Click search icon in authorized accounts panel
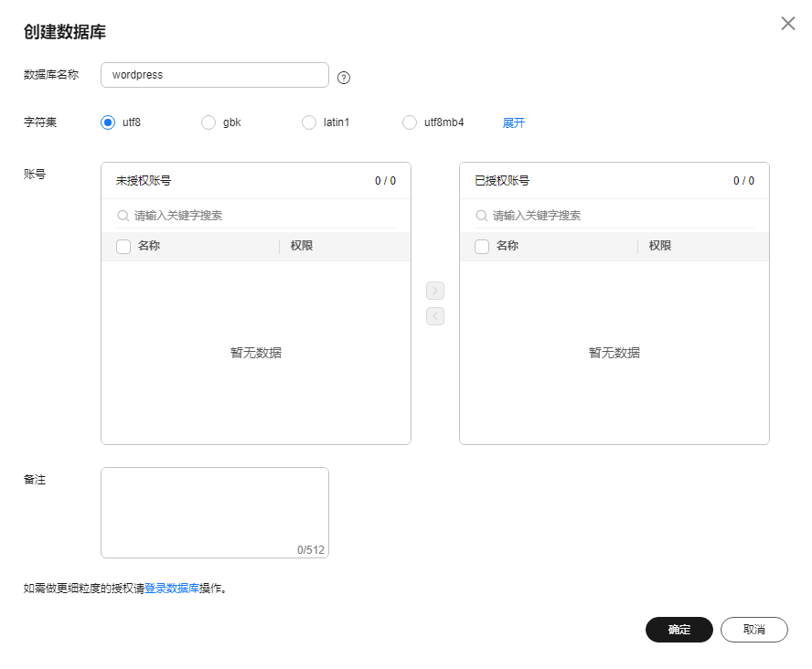Screen dimensions: 812x669 [482, 216]
